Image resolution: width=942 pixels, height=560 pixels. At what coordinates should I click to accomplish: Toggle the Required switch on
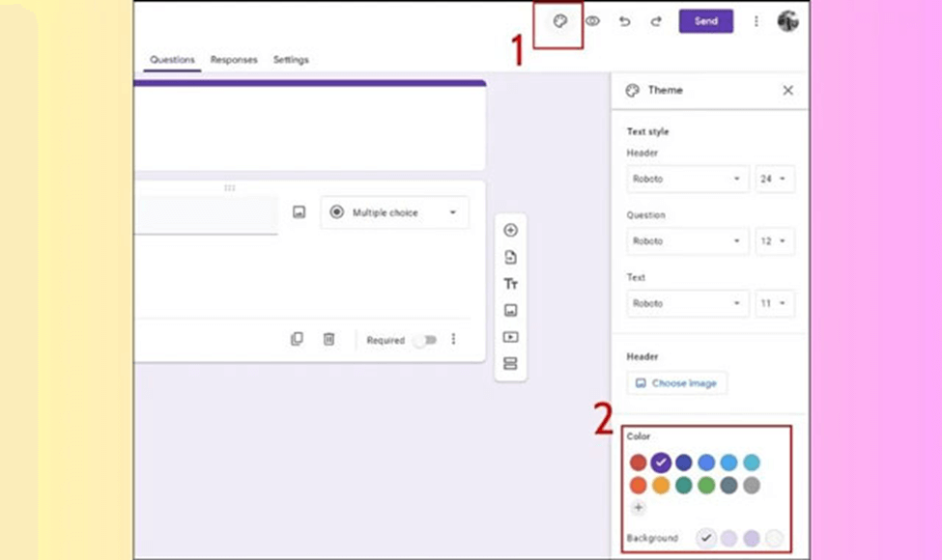tap(425, 340)
